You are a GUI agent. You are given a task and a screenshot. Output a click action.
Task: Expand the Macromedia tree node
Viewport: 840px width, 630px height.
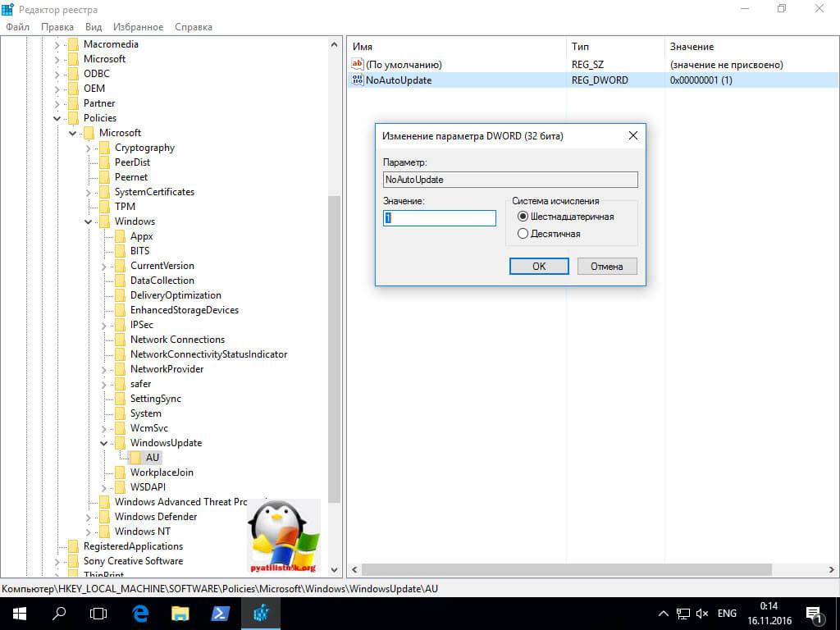pos(57,44)
